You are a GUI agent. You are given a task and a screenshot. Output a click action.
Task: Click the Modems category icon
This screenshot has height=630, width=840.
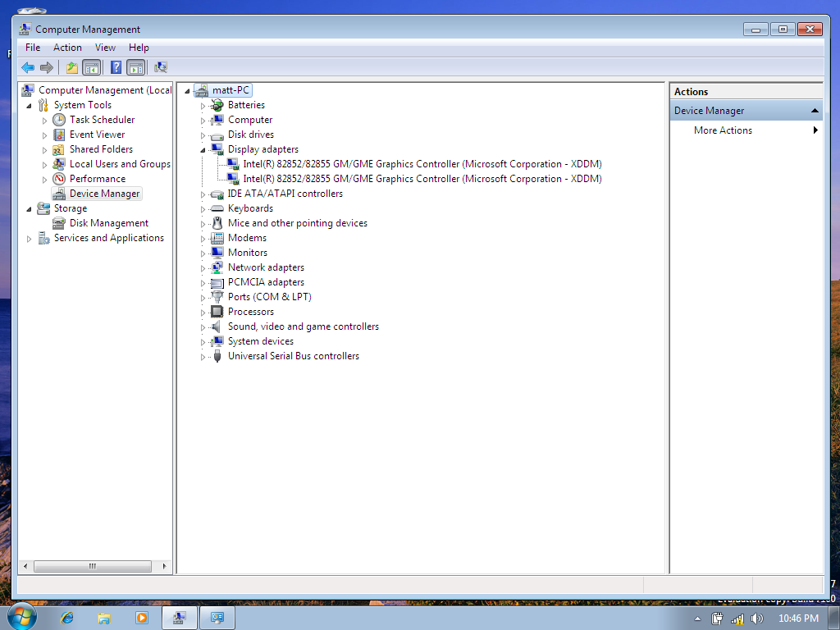click(217, 238)
